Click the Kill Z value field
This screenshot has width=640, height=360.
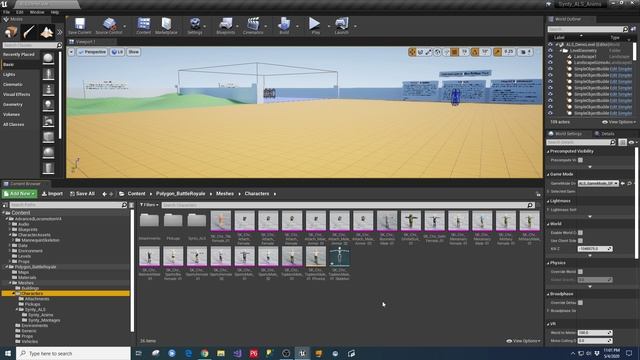(x=595, y=249)
